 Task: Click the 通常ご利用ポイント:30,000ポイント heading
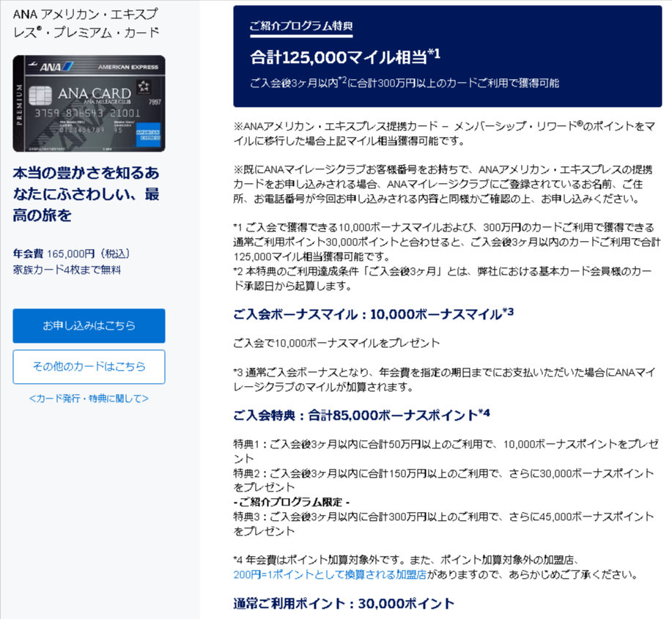344,604
